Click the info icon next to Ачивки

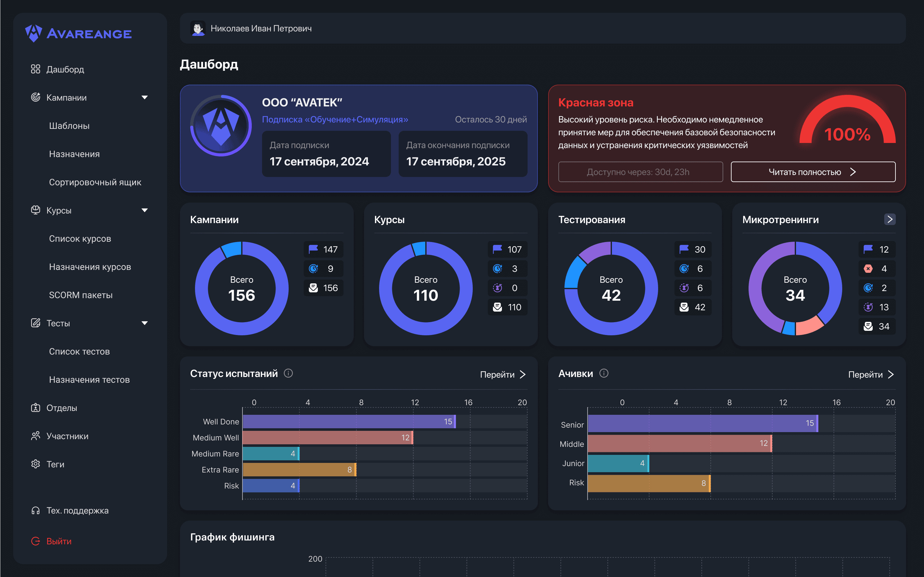pos(603,374)
